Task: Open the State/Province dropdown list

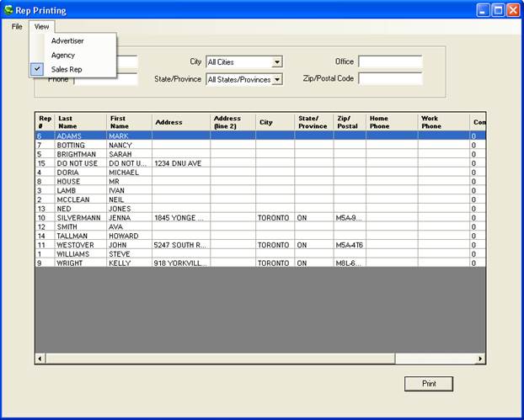Action: [x=276, y=79]
